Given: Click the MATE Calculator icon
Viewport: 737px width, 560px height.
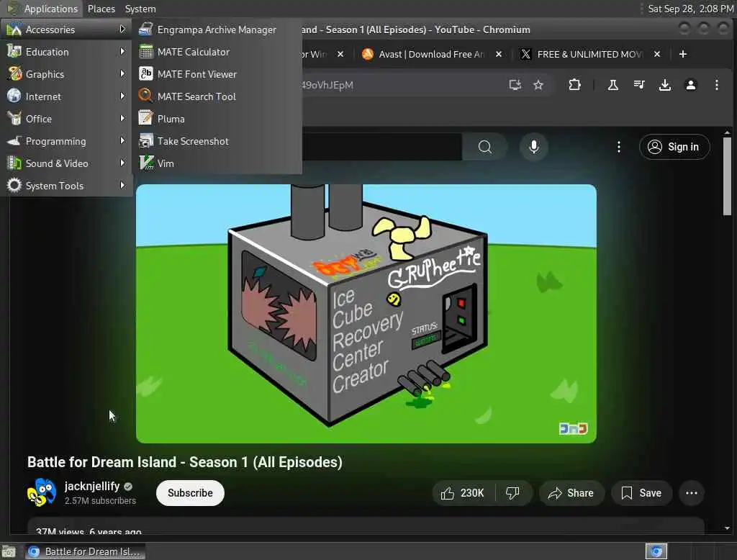Looking at the screenshot, I should (x=146, y=52).
